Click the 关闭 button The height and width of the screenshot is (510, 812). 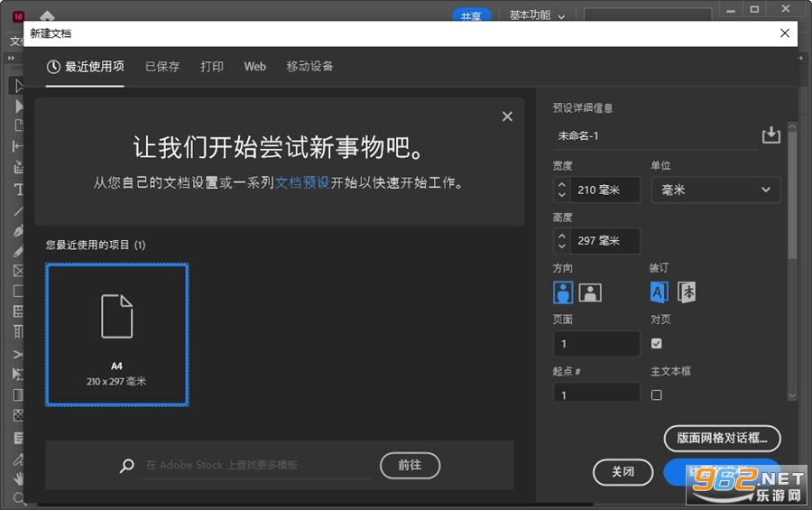coord(623,472)
